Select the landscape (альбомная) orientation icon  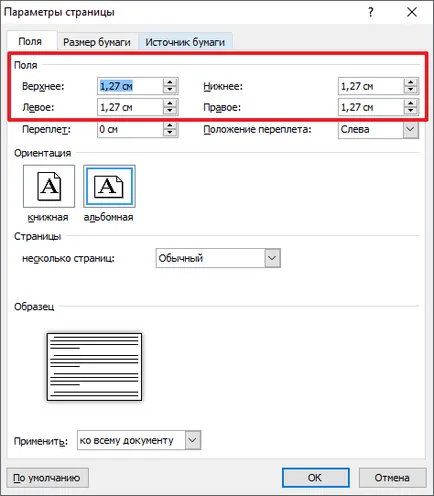[109, 186]
